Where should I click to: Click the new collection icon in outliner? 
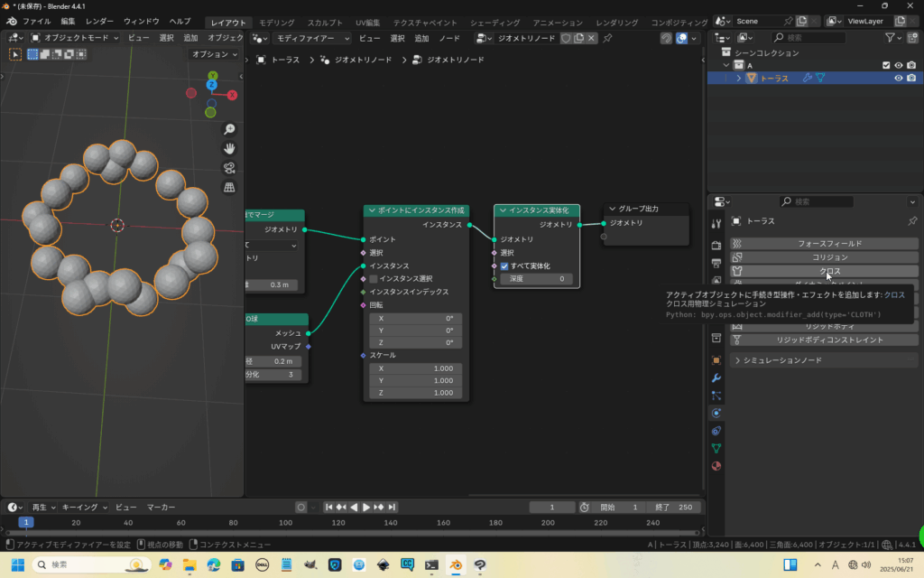point(913,38)
